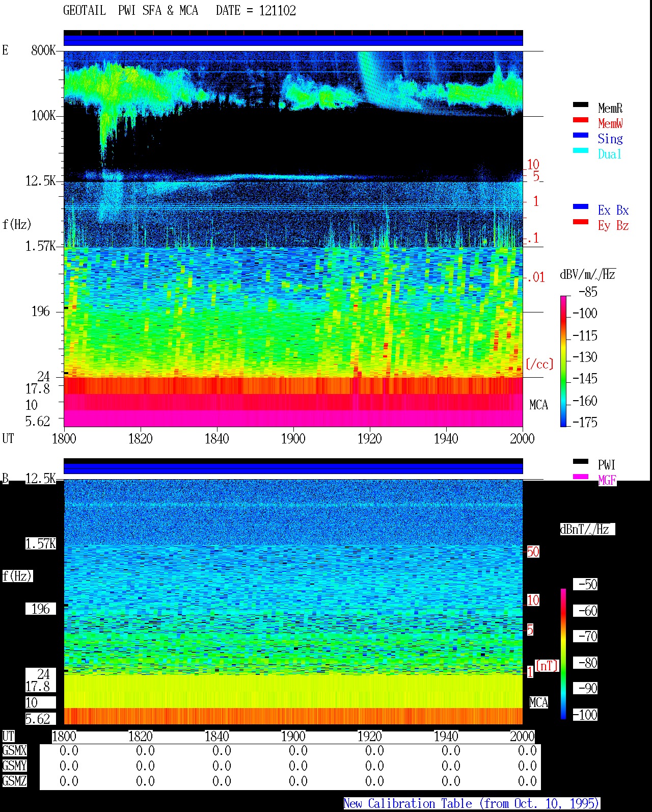Image resolution: width=652 pixels, height=812 pixels.
Task: Click the 5.62 label on the E panel
Action: (38, 421)
